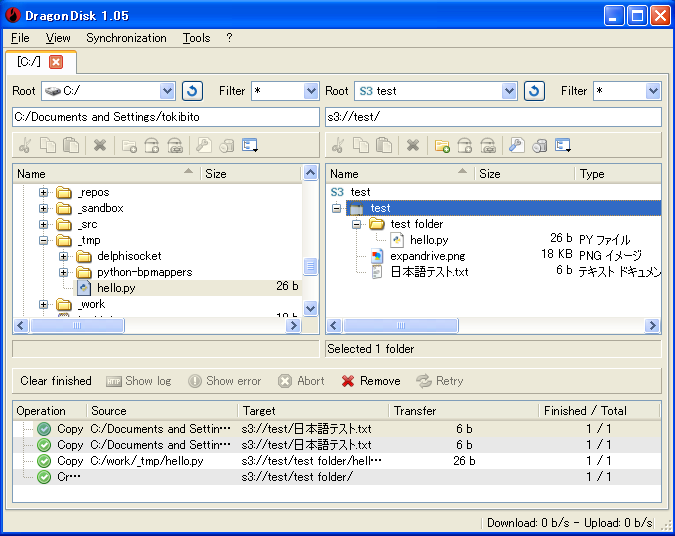Open the C:/ Root dropdown
675x536 pixels.
(167, 91)
